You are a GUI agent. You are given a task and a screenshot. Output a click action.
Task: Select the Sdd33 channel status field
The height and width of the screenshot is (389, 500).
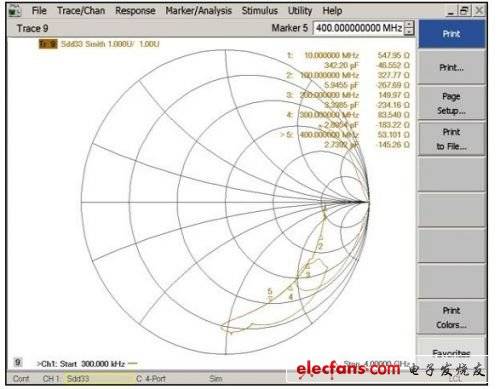click(x=98, y=379)
